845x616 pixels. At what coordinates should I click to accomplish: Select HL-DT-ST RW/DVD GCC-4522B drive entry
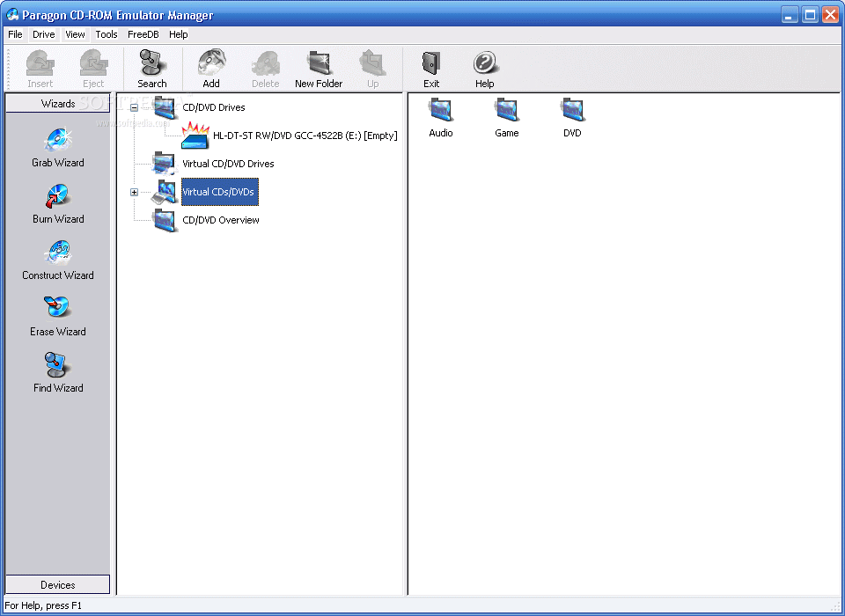305,136
